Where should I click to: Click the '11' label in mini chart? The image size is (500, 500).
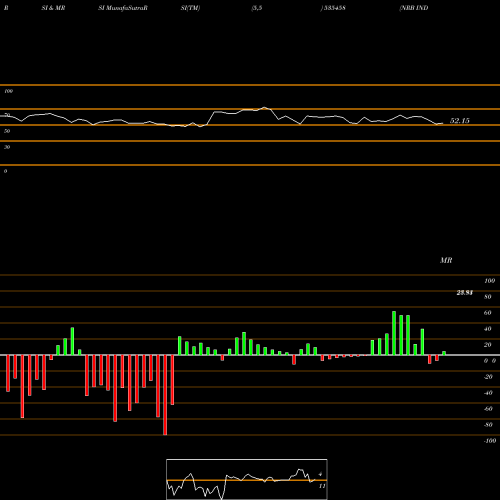tap(322, 486)
